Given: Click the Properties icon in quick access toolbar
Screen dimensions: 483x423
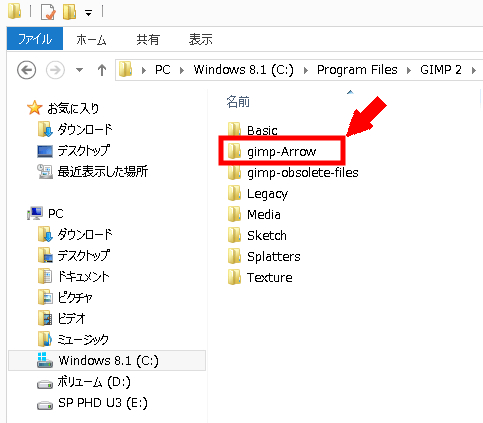Looking at the screenshot, I should [48, 12].
